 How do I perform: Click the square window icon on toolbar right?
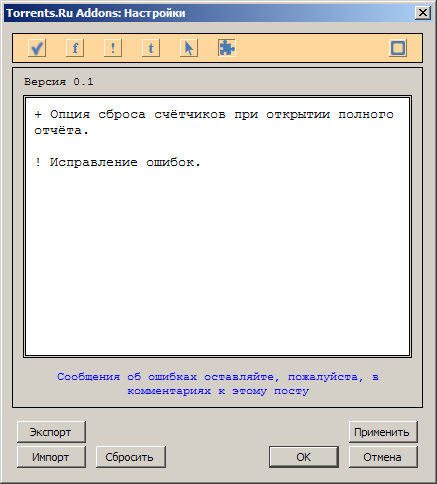398,48
